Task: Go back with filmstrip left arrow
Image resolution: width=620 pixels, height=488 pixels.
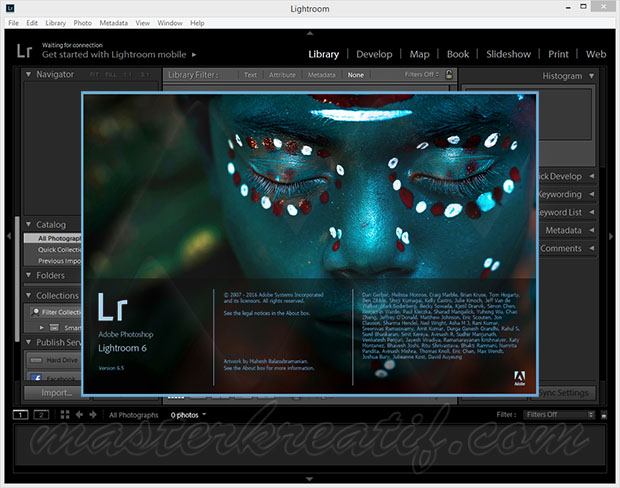Action: [79, 414]
